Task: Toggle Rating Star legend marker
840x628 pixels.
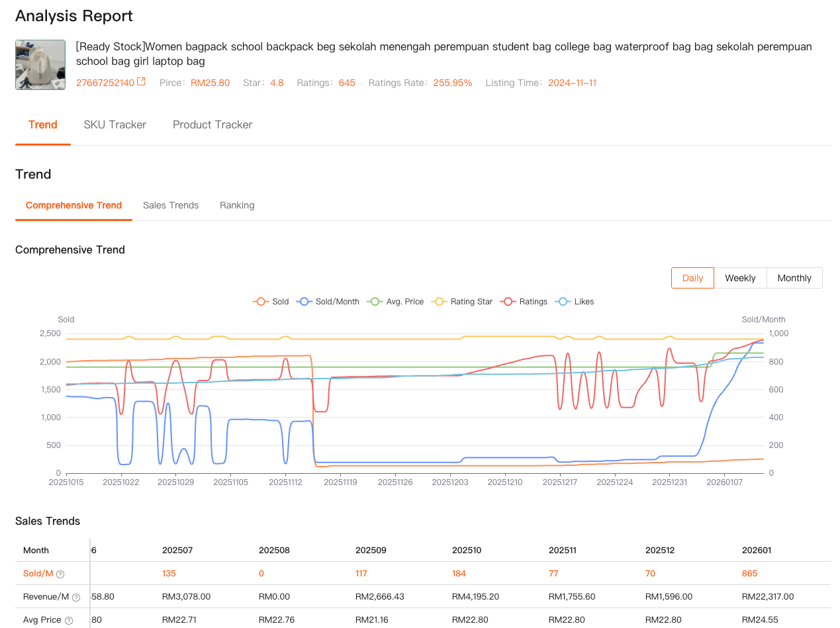Action: click(x=462, y=302)
